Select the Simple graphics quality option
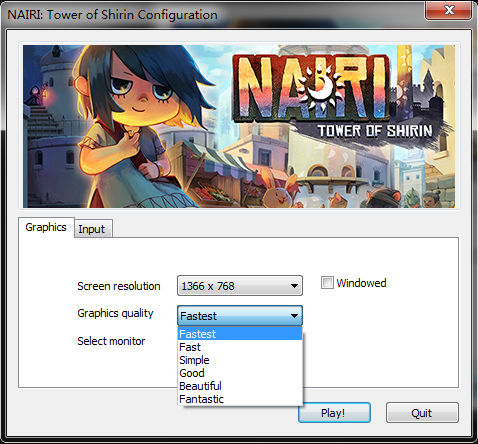Image resolution: width=478 pixels, height=444 pixels. coord(240,360)
